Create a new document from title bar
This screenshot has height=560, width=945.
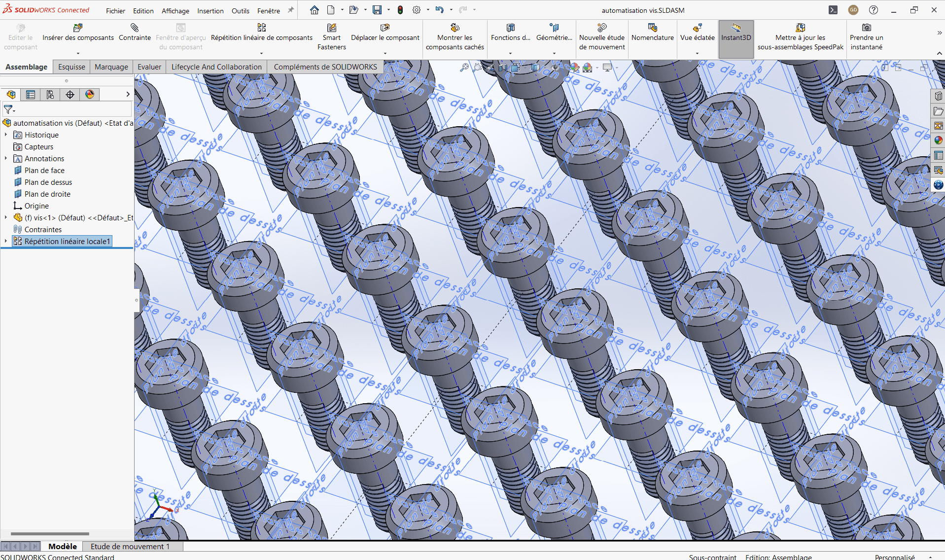[x=331, y=10]
